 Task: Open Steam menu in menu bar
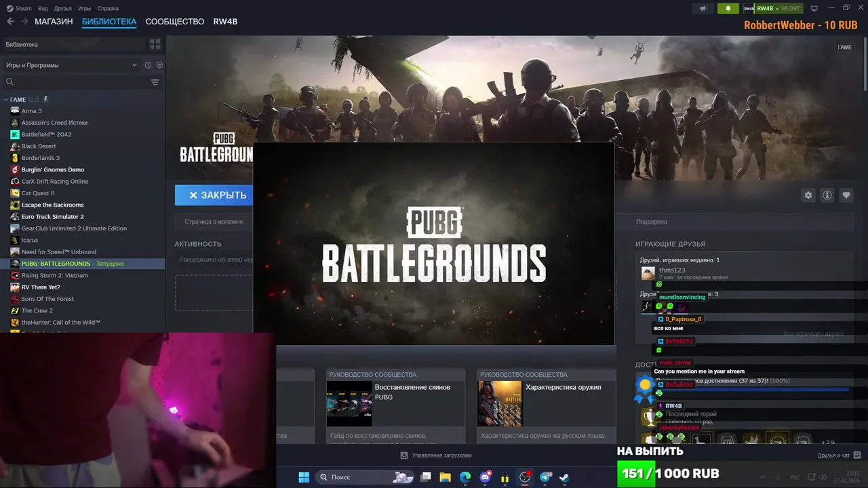[x=19, y=8]
